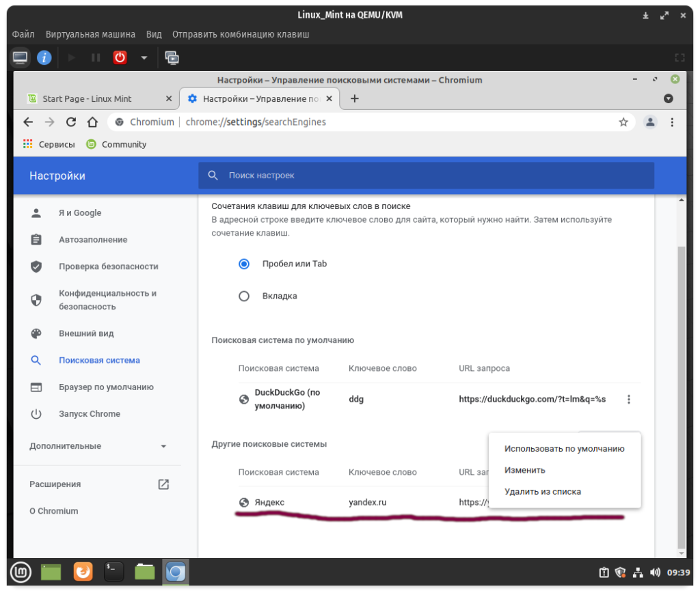Image resolution: width=700 pixels, height=593 pixels.
Task: Choose "Использовать по умолчанию" in context menu
Action: [x=564, y=449]
